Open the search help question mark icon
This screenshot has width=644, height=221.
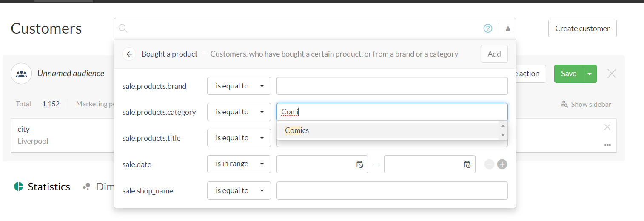point(488,28)
